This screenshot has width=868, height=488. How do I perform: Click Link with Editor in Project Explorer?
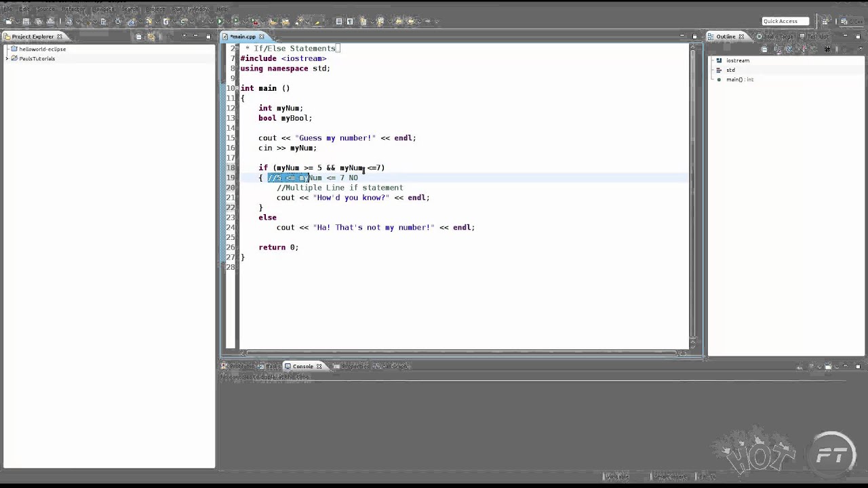point(151,37)
